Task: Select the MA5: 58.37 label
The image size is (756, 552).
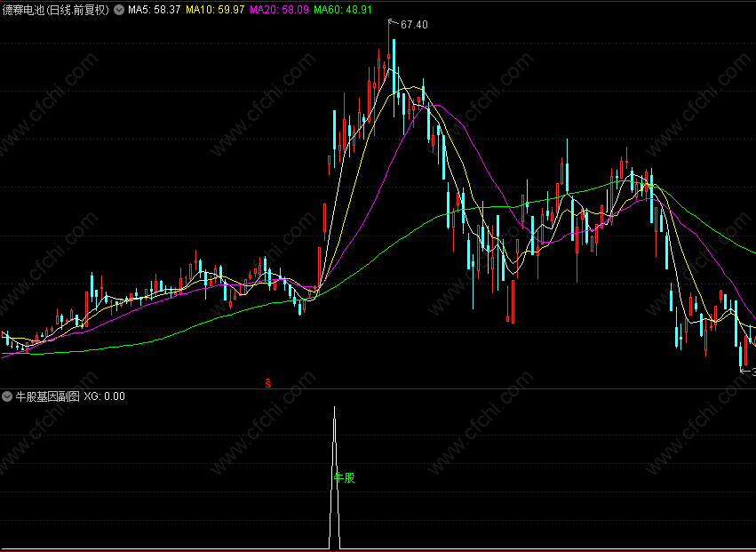Action: coord(155,10)
